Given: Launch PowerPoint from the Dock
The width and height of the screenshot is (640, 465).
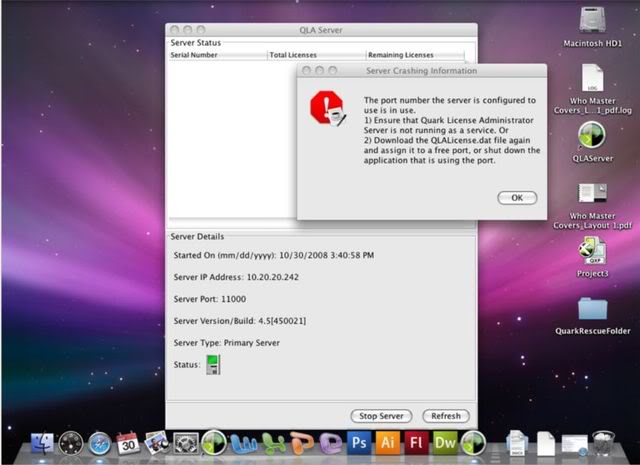Looking at the screenshot, I should click(x=302, y=444).
